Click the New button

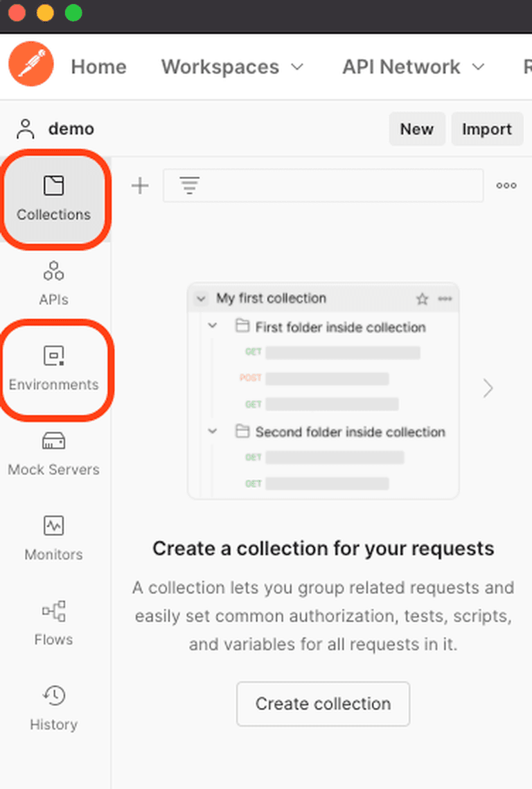[417, 129]
